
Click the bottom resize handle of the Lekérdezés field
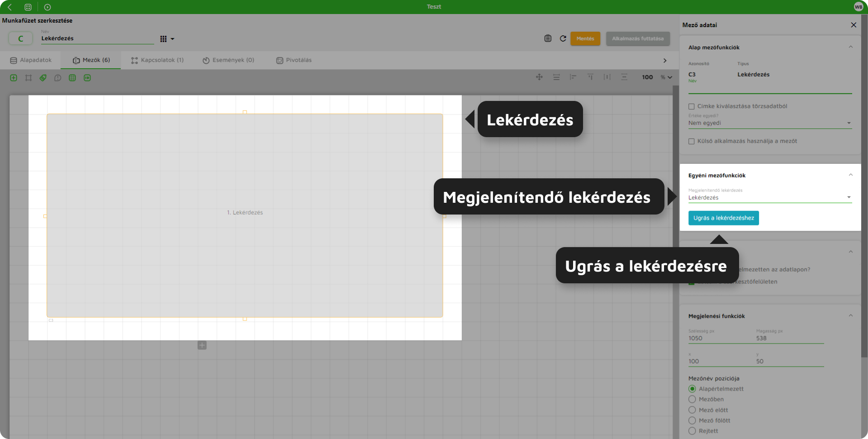(245, 319)
